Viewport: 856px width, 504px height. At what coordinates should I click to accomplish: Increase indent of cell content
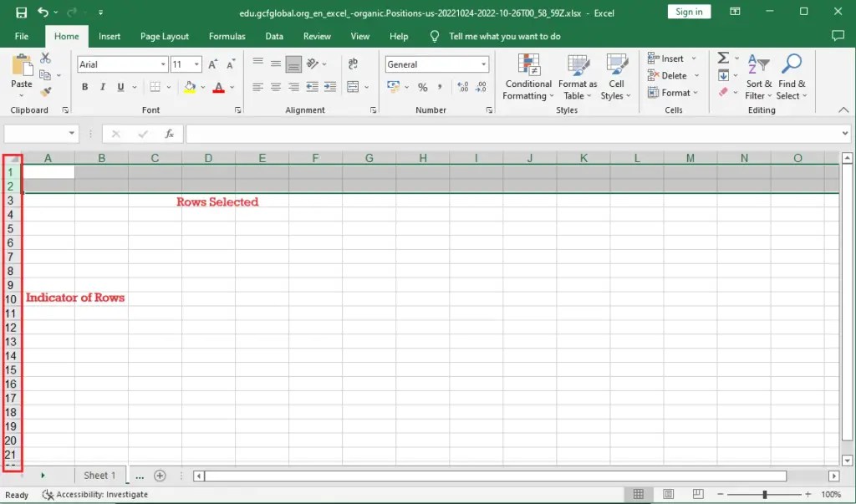pos(330,87)
